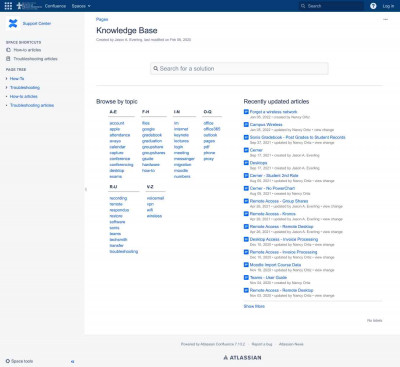400x367 pixels.
Task: Open the Report a bug footer link
Action: coord(262,344)
